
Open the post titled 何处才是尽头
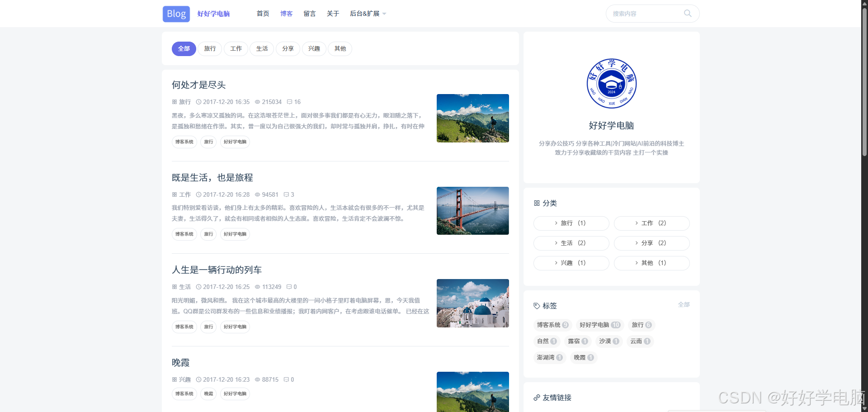(198, 85)
